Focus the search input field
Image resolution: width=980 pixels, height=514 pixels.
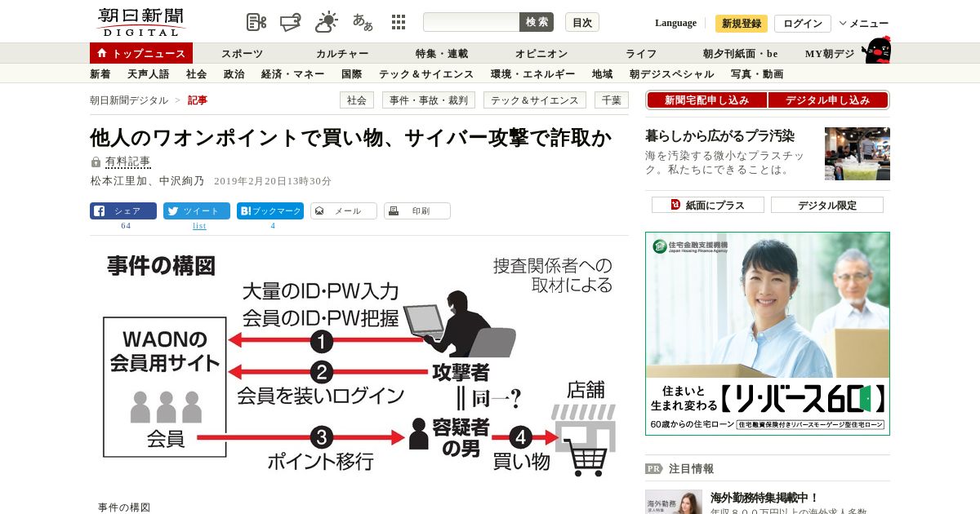point(471,22)
